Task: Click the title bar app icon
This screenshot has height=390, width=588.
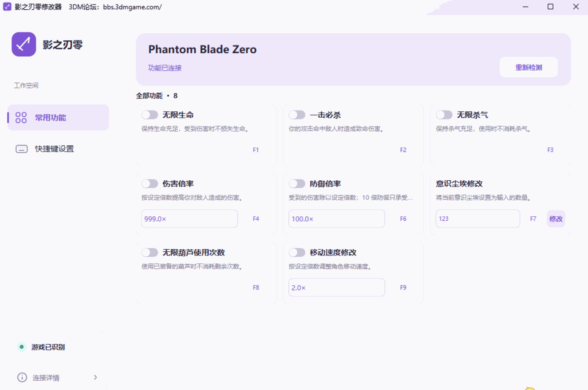Action: coord(7,7)
